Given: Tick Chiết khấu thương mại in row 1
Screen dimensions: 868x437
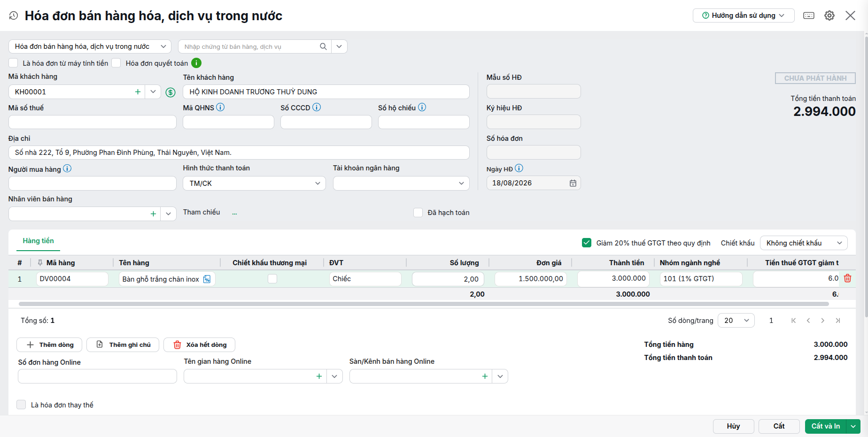Looking at the screenshot, I should [x=272, y=279].
